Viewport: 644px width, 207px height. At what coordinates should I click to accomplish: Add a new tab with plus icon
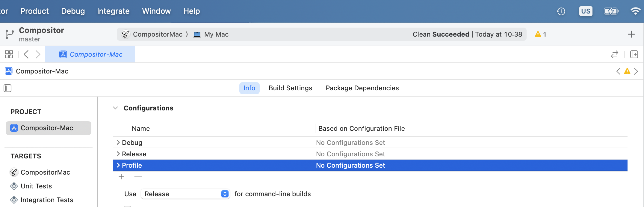click(x=631, y=34)
